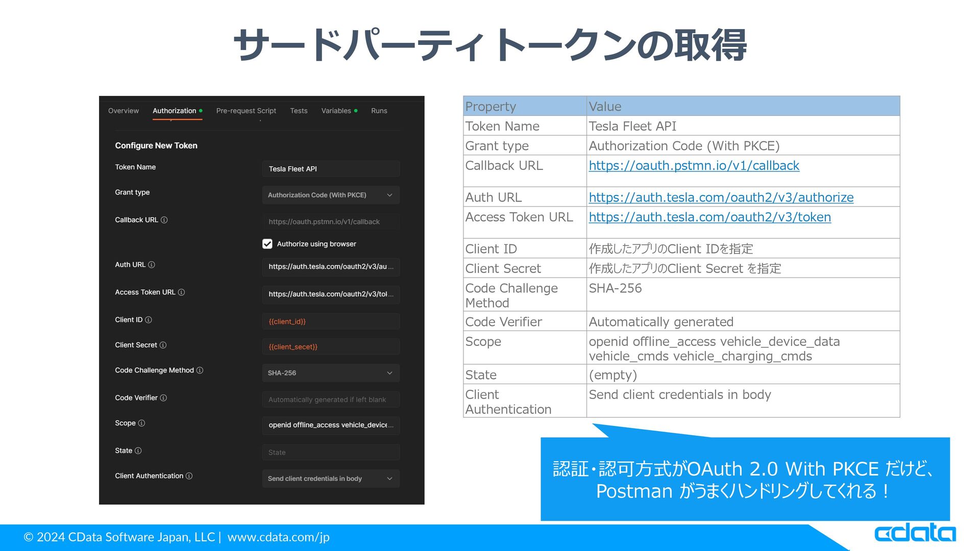
Task: Select the Property table header cell
Action: tap(525, 106)
